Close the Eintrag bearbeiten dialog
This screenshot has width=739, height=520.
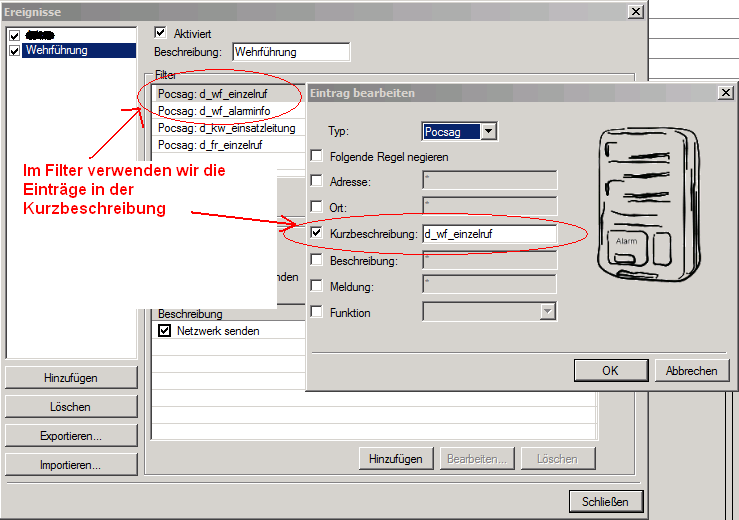(725, 92)
